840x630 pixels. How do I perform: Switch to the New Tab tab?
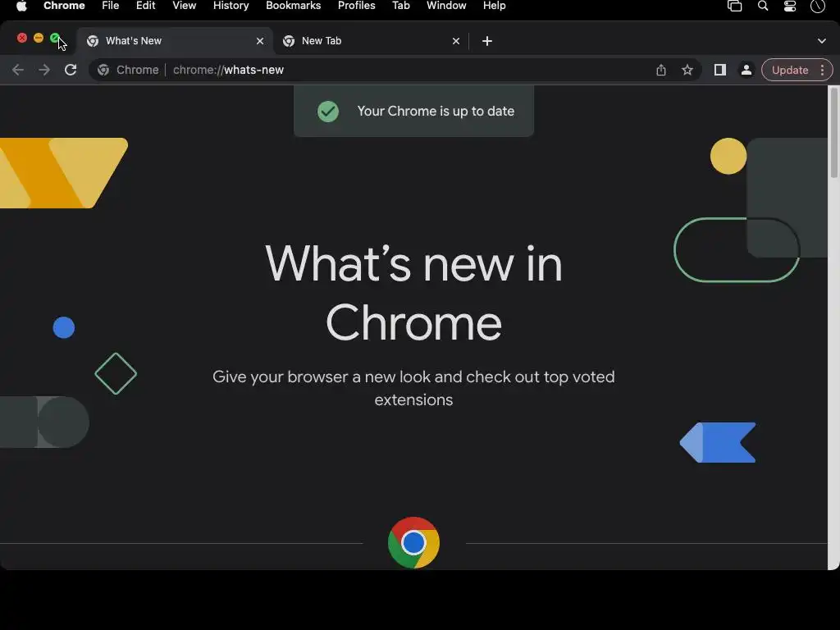pos(372,41)
